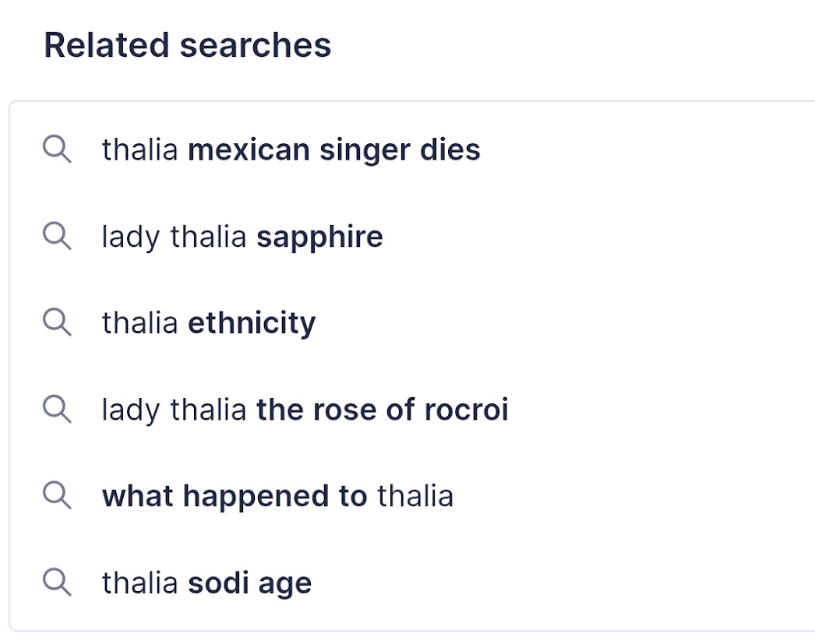Open the 'what happened to thalia' search

277,496
